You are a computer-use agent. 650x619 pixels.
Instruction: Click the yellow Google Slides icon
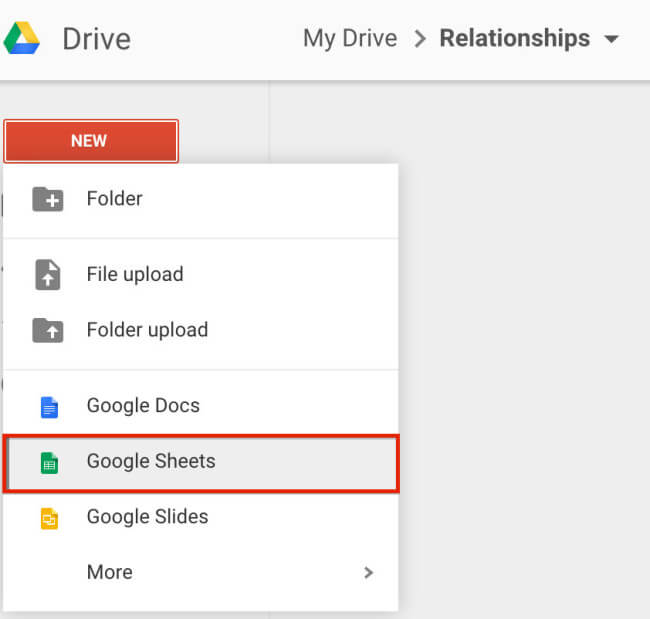coord(49,518)
